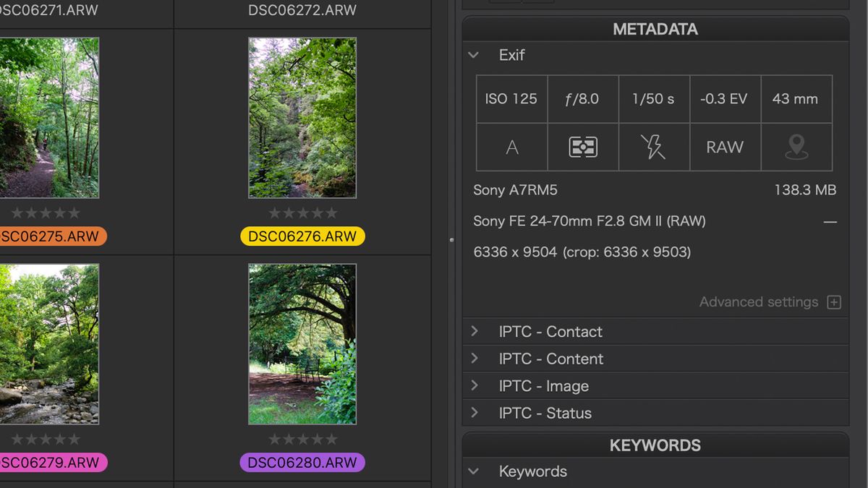Click the GPS location pin icon

[796, 147]
